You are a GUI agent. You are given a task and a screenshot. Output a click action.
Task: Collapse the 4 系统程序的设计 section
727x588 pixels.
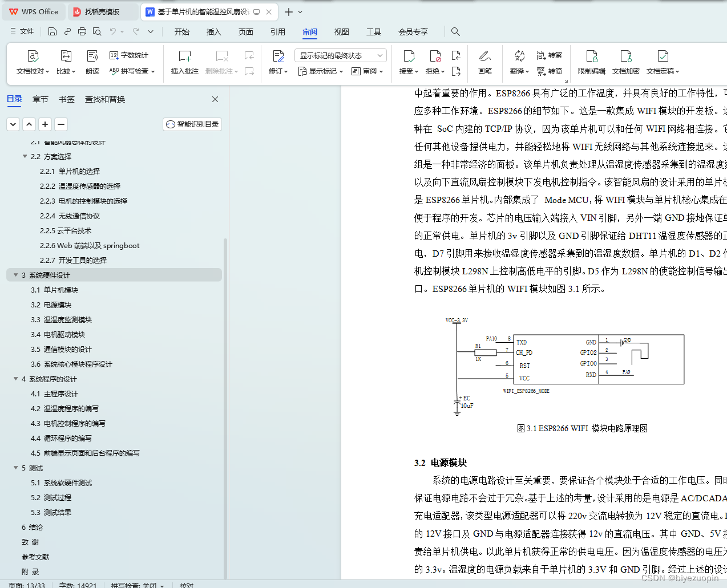[15, 379]
